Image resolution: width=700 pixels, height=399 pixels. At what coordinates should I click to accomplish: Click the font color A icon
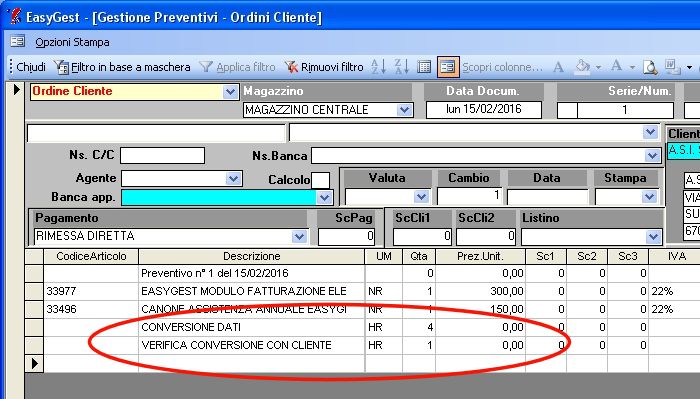pyautogui.click(x=617, y=66)
